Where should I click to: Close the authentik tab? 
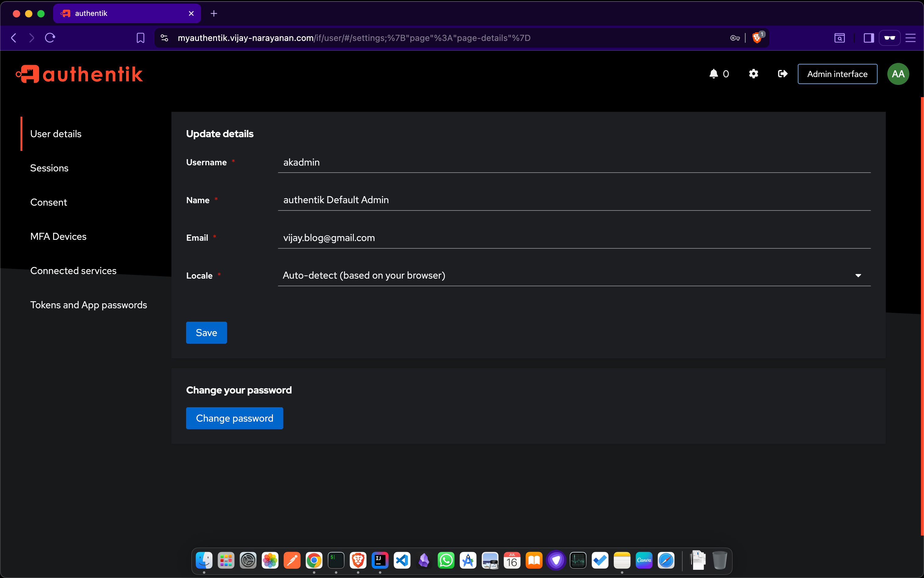pos(191,14)
